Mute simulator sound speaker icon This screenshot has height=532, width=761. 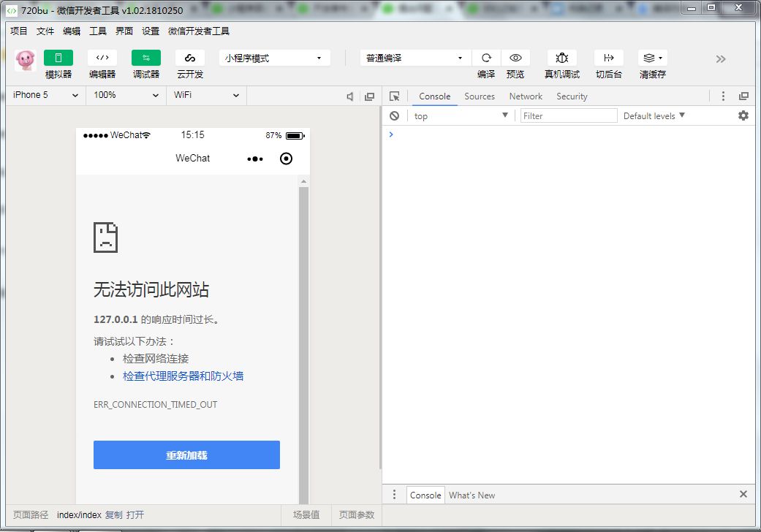click(x=350, y=96)
